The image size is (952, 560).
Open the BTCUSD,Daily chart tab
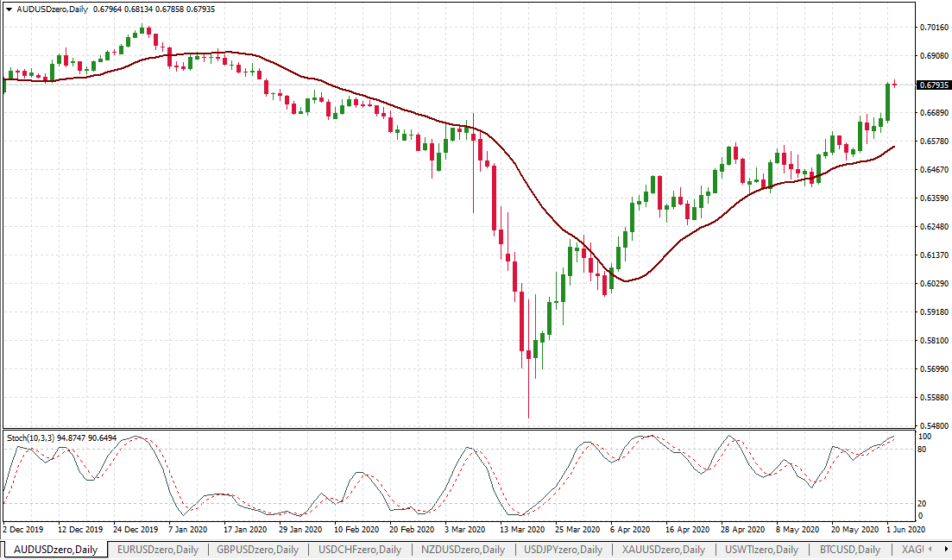pyautogui.click(x=849, y=550)
